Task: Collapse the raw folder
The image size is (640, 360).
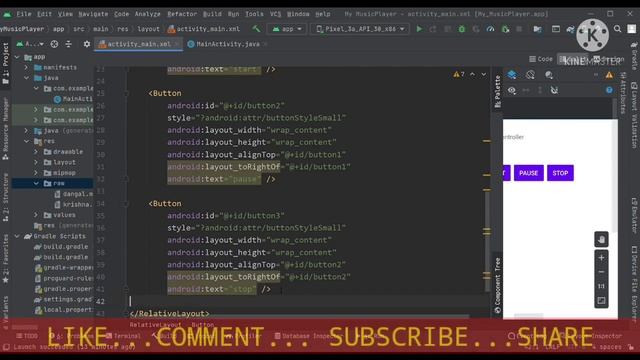Action: coord(36,183)
